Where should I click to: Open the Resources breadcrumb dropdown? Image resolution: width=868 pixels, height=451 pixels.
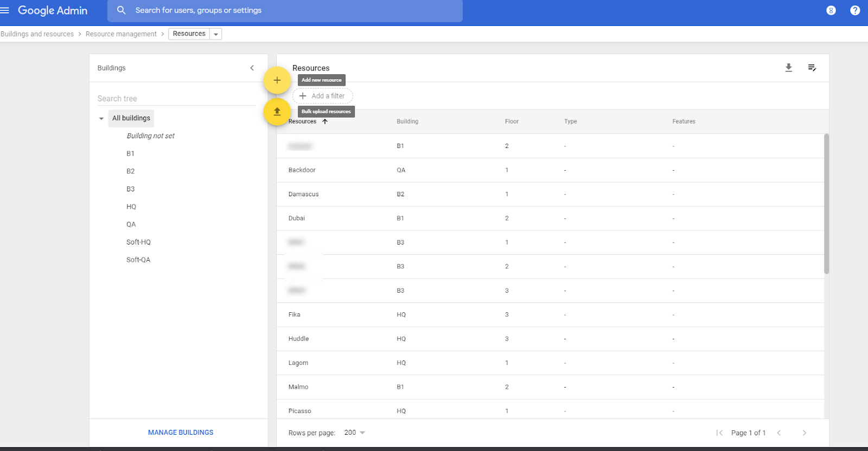click(216, 34)
